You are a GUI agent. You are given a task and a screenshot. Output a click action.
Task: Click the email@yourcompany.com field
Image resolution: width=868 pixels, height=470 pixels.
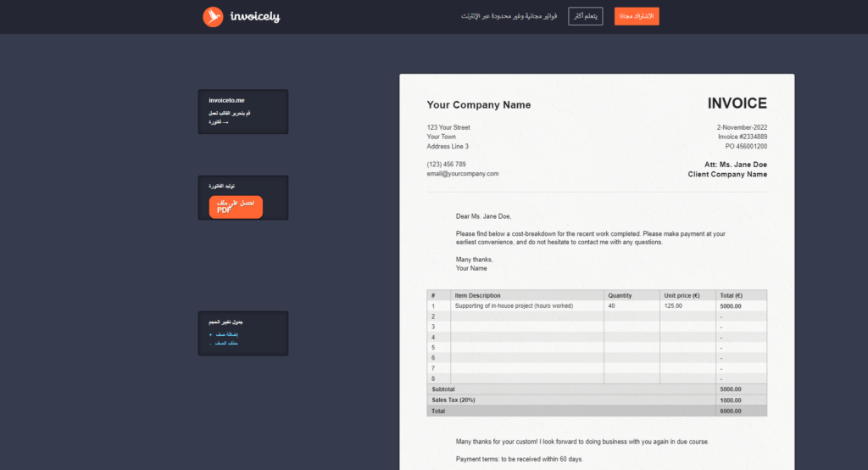(463, 174)
